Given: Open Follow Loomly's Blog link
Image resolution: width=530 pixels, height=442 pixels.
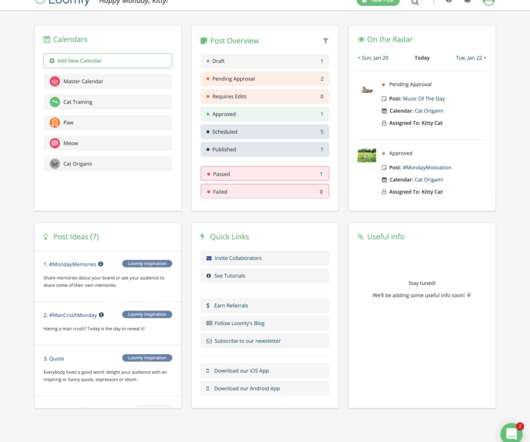Looking at the screenshot, I should tap(265, 323).
